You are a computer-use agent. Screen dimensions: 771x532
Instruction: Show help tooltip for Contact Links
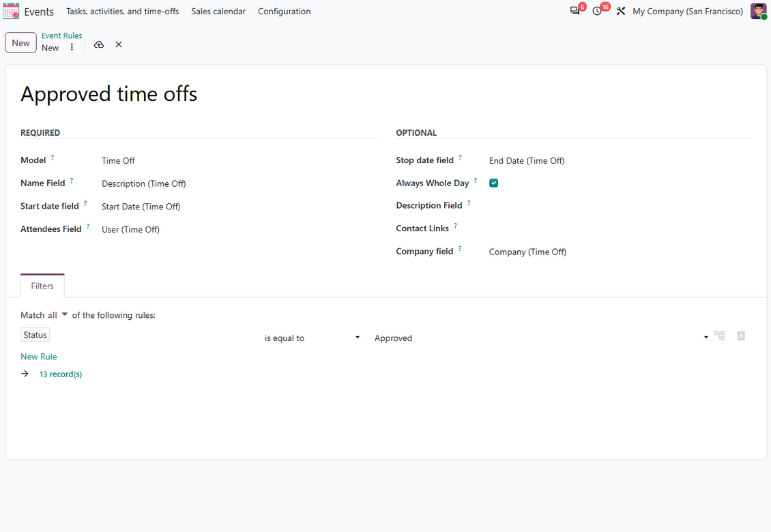click(455, 226)
